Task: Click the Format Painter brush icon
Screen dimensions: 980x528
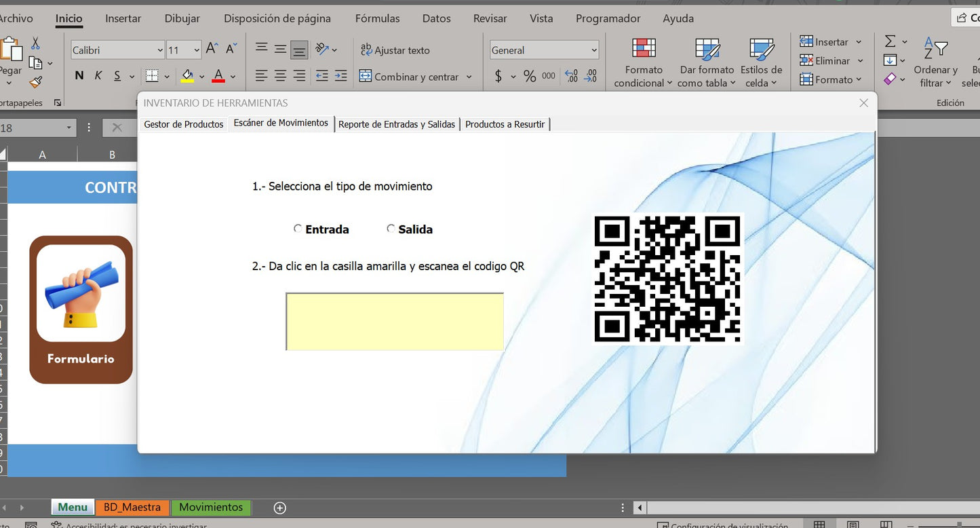Action: (x=35, y=82)
